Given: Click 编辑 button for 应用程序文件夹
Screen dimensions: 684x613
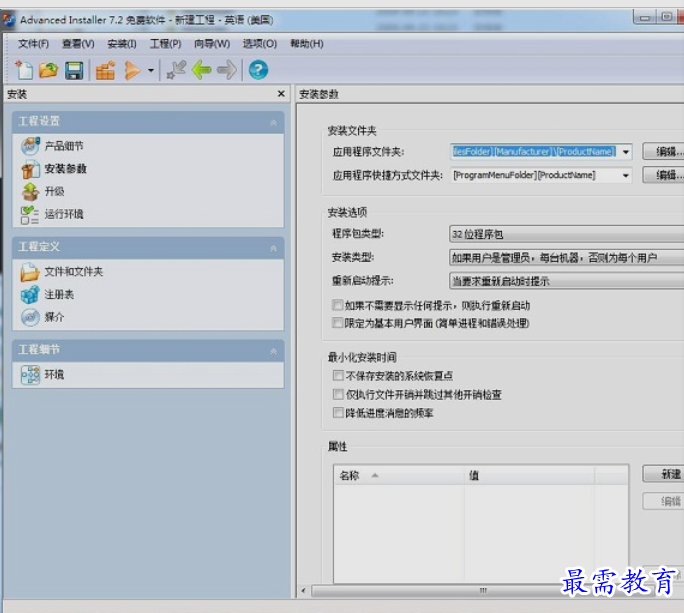Looking at the screenshot, I should (x=663, y=152).
